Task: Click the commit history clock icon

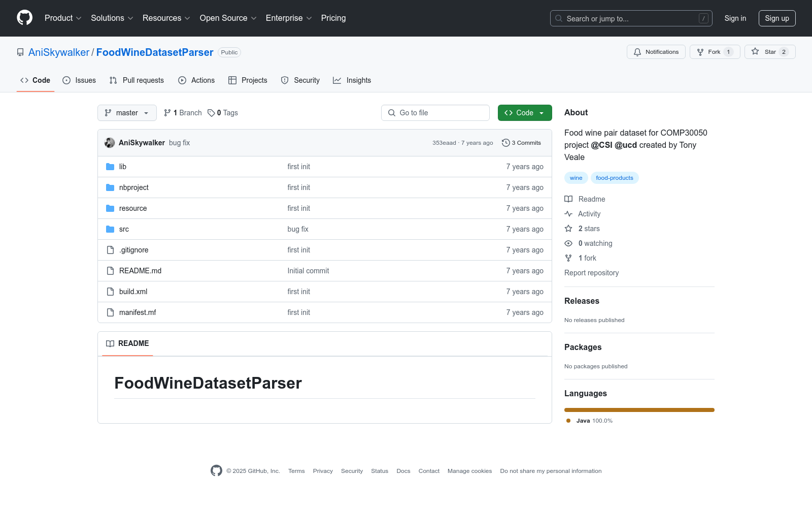Action: tap(505, 143)
